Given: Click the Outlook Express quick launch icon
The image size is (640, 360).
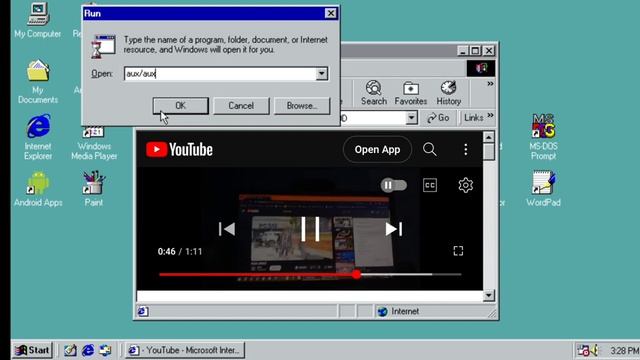Looking at the screenshot, I should 105,350.
